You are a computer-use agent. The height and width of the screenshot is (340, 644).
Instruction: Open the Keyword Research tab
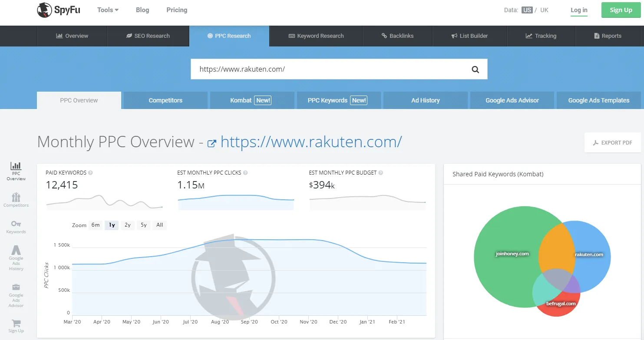(316, 36)
